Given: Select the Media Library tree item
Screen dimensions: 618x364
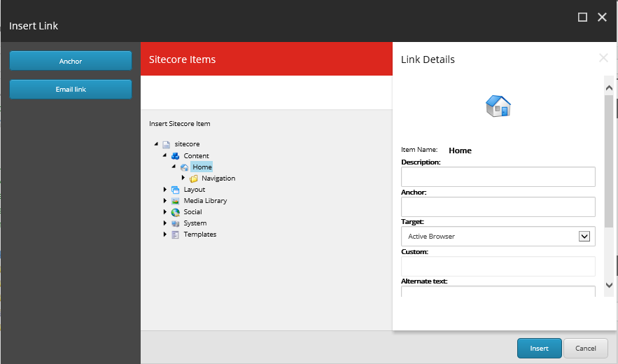Looking at the screenshot, I should click(205, 200).
